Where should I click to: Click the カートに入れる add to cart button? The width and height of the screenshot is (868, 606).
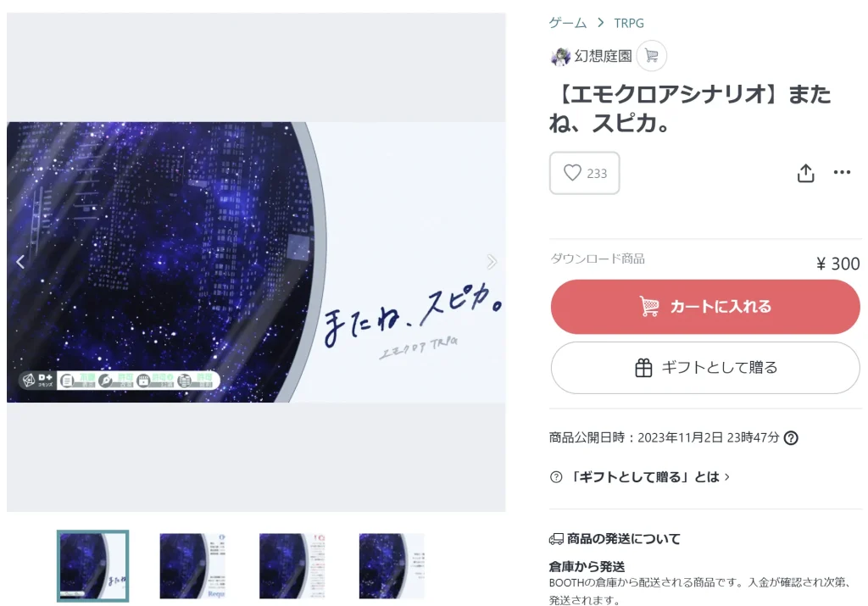click(705, 307)
